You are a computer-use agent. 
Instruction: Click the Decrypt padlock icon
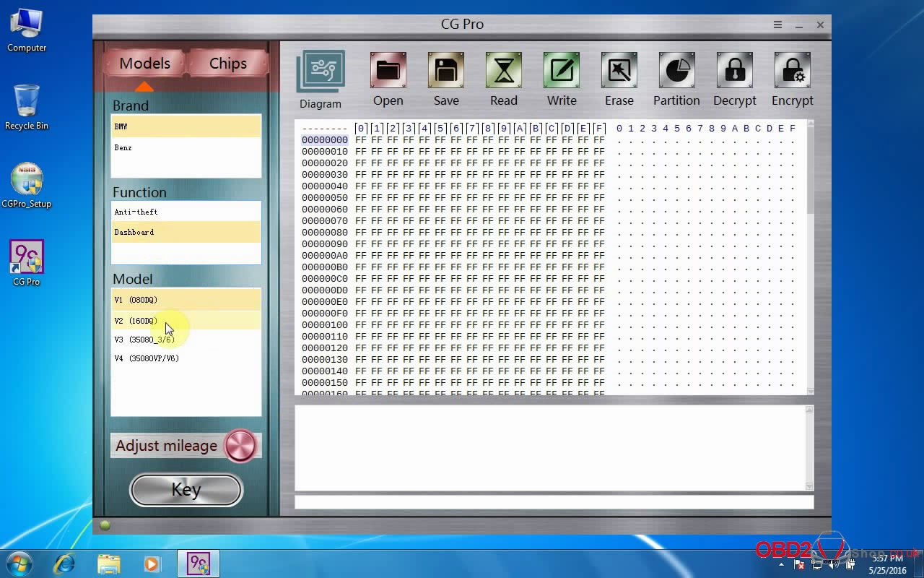tap(734, 71)
